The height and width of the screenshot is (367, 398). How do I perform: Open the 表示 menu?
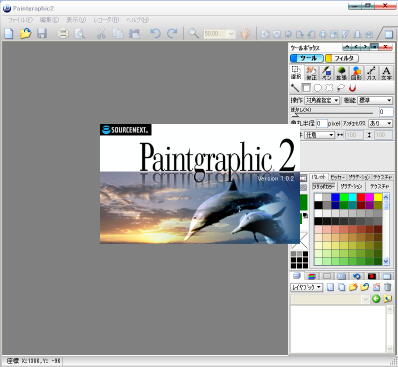tap(76, 20)
